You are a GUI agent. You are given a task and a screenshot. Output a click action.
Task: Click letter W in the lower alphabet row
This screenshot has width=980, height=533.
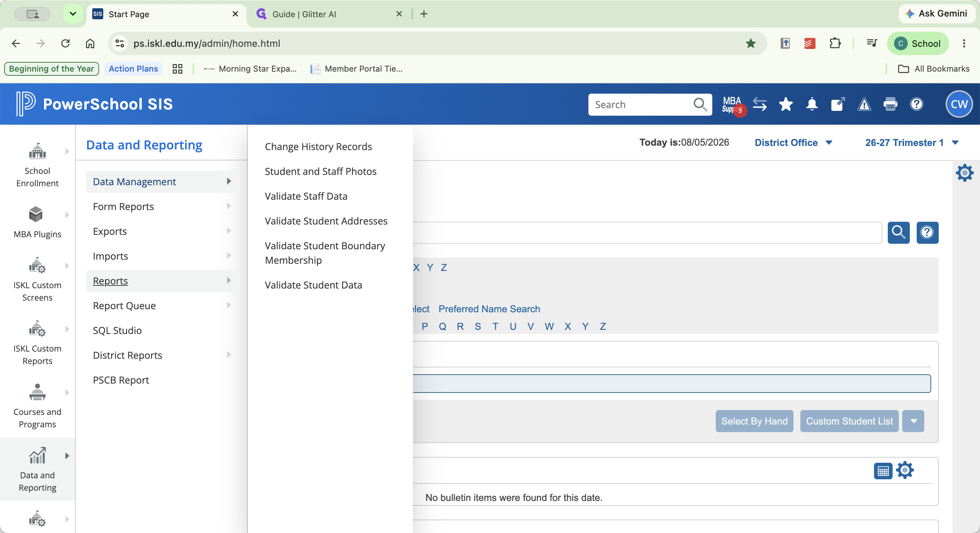[549, 326]
